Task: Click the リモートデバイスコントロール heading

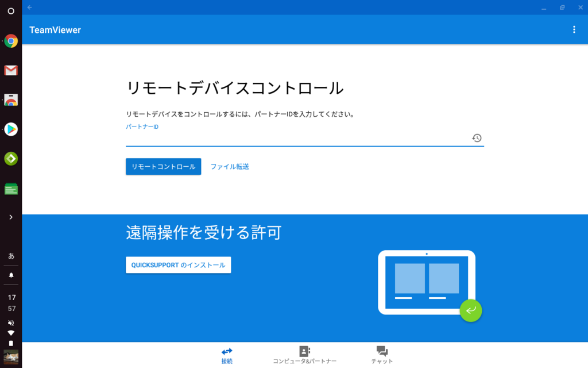Action: pos(235,88)
